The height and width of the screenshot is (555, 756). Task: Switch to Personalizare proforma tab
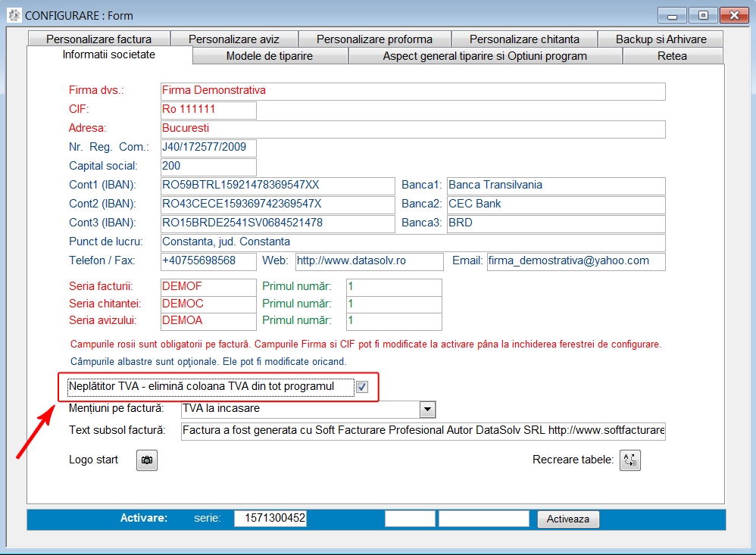[x=375, y=39]
